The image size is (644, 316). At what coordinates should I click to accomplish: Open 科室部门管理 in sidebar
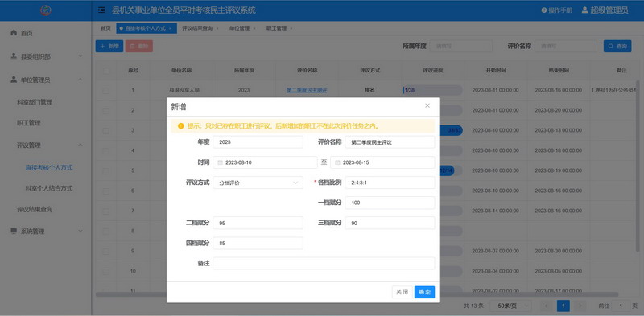35,102
